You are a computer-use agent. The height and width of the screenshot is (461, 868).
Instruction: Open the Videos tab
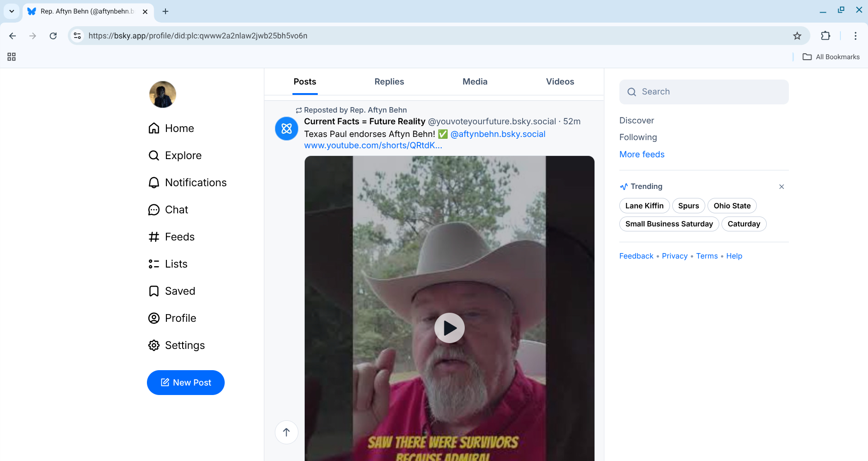coord(560,82)
